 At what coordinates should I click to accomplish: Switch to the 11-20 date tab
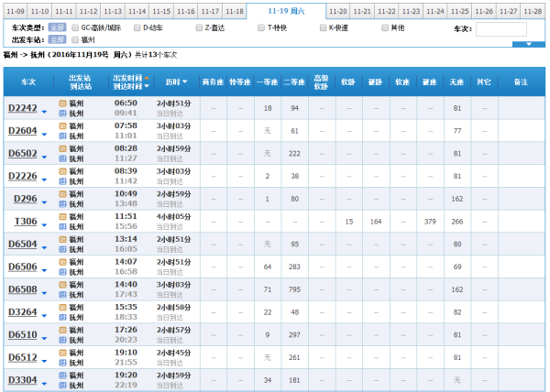pos(337,12)
